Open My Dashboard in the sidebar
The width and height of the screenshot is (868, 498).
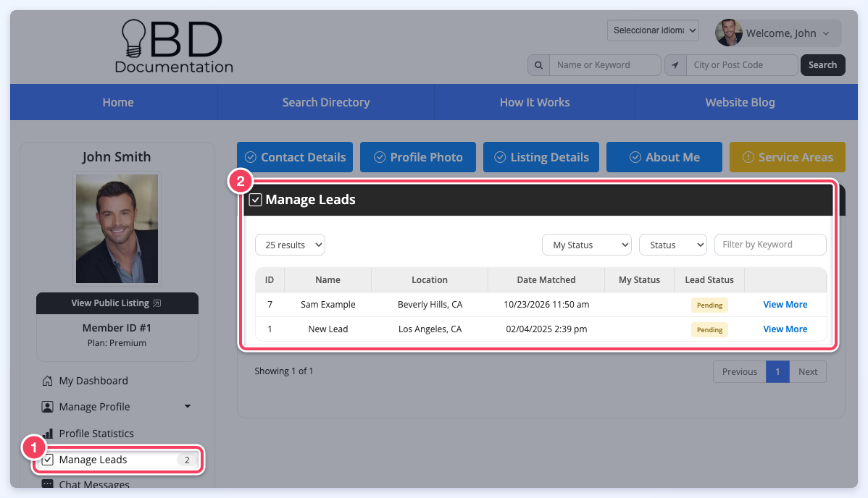93,381
